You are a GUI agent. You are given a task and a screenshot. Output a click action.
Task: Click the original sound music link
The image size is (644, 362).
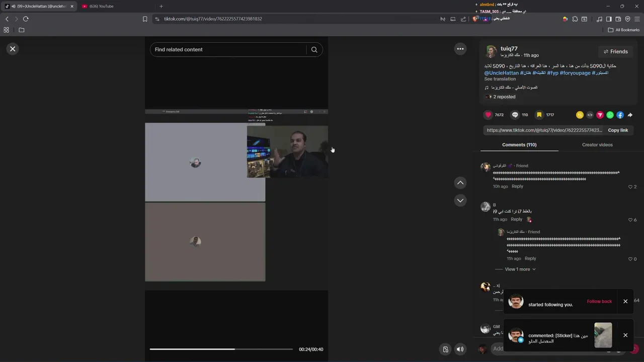tap(511, 87)
